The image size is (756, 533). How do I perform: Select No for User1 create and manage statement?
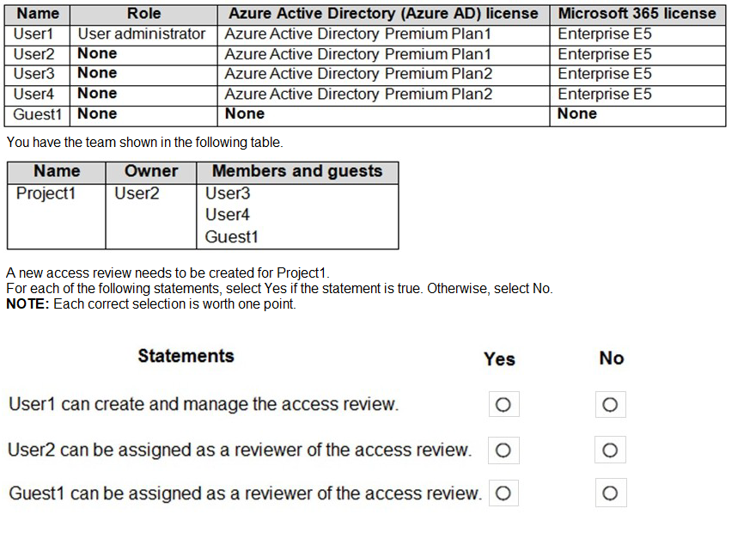coord(610,404)
